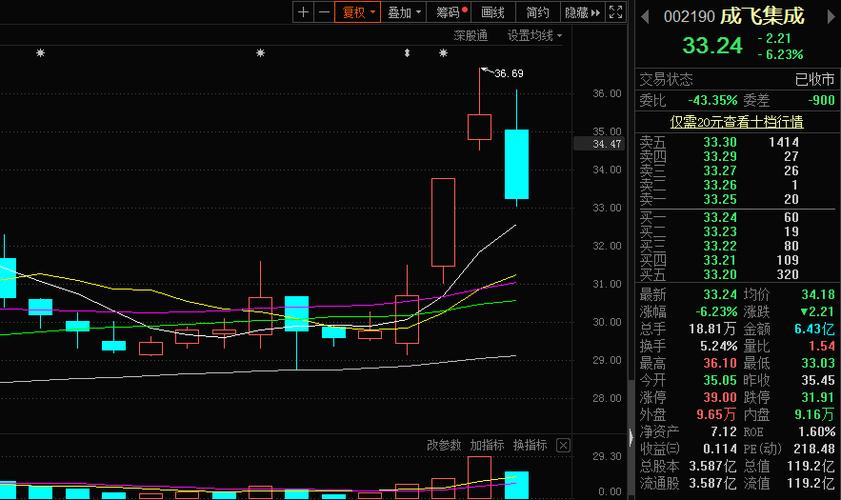Open the 复权 dropdown
Viewport: 841px width, 500px height.
click(358, 12)
